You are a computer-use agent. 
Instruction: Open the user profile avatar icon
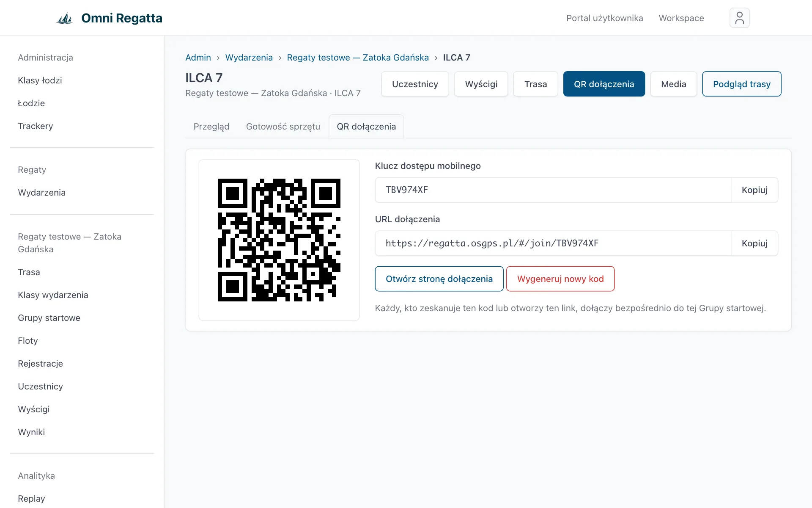739,18
